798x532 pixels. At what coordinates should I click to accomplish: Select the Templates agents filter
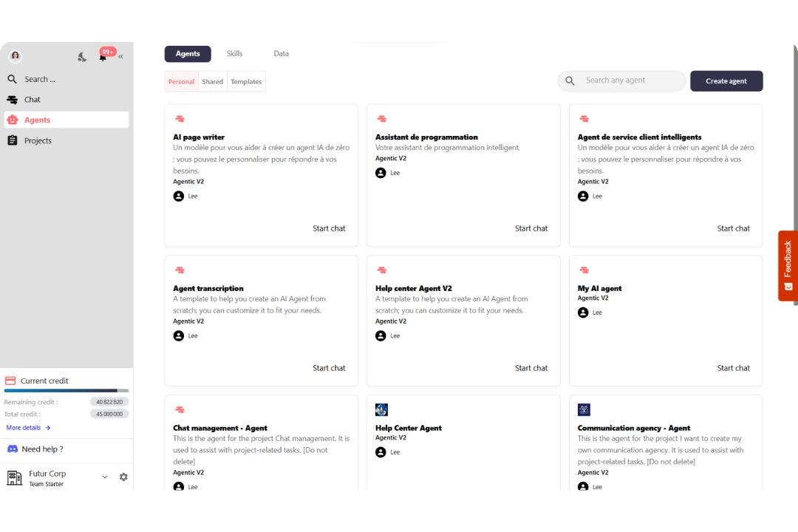pos(246,82)
